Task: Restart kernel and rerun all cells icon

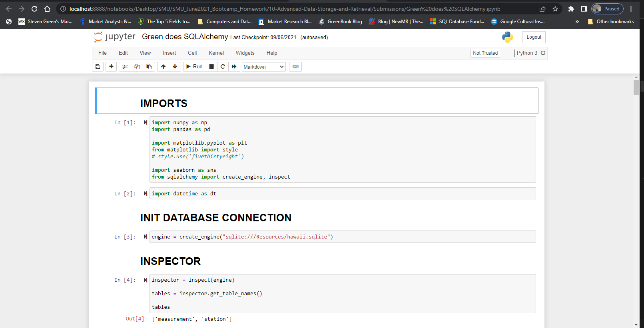Action: pyautogui.click(x=234, y=67)
